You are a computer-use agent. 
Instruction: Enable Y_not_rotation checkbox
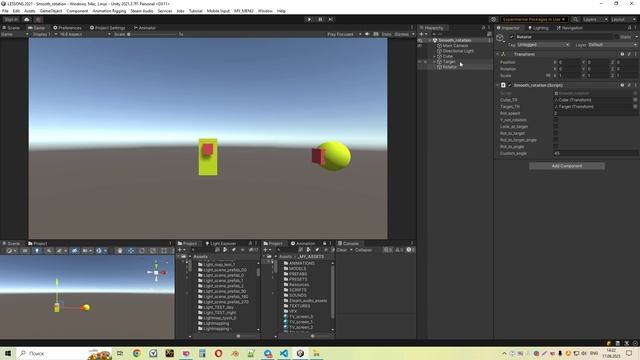[x=556, y=120]
